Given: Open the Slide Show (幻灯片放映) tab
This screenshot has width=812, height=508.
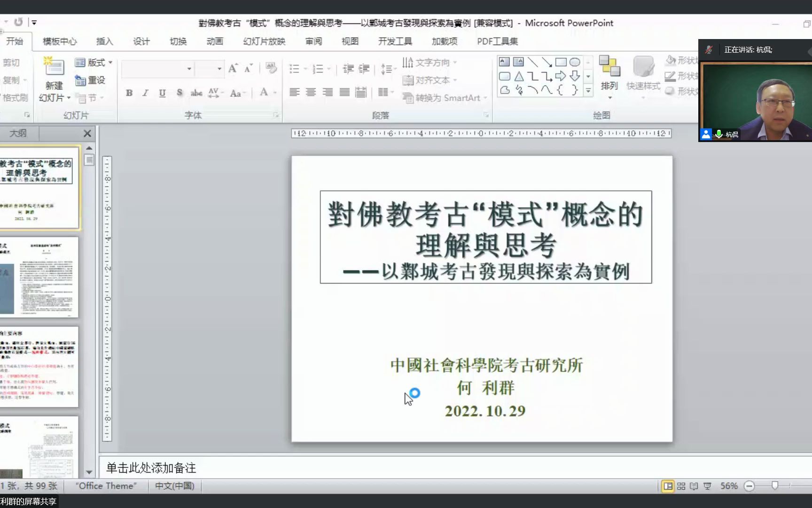Looking at the screenshot, I should 264,41.
